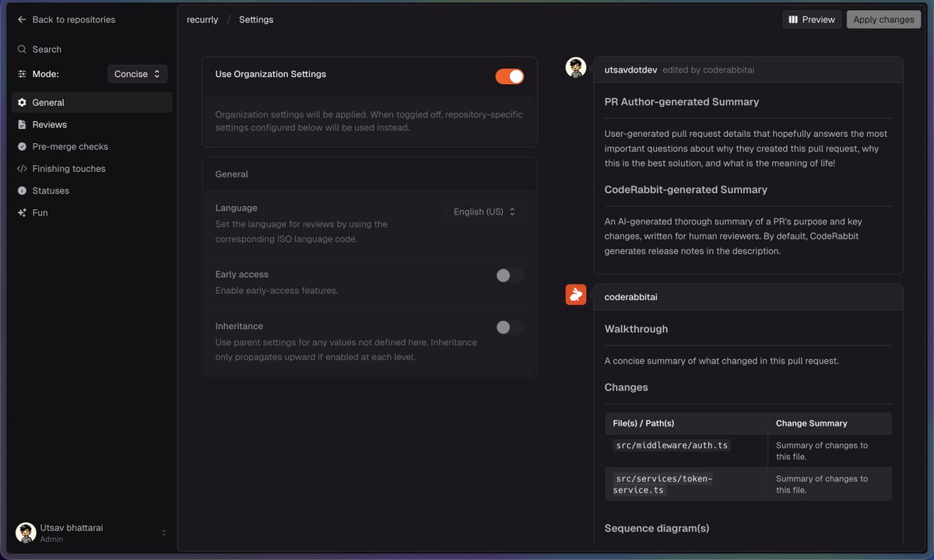Click the General gear icon in sidebar

[22, 103]
